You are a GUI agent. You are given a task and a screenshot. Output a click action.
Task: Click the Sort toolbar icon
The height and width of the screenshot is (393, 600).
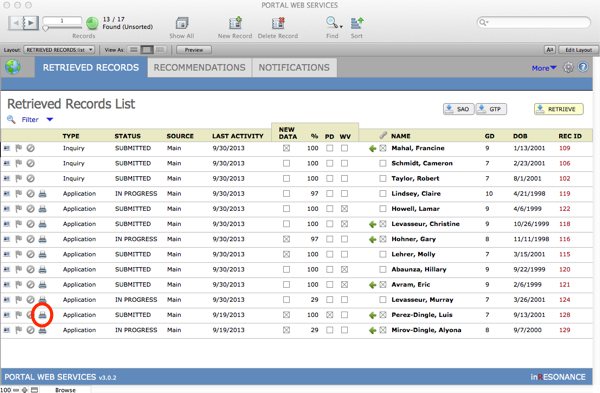pyautogui.click(x=357, y=23)
